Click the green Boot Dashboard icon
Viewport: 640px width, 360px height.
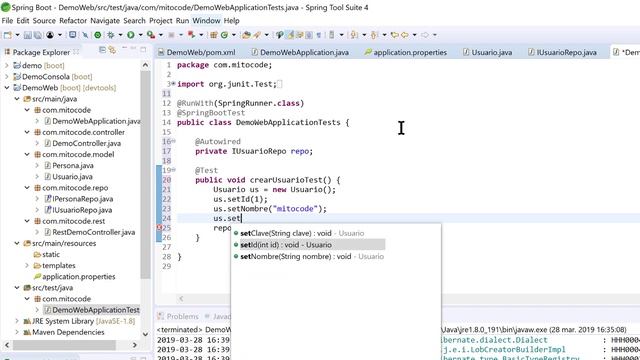tap(98, 35)
